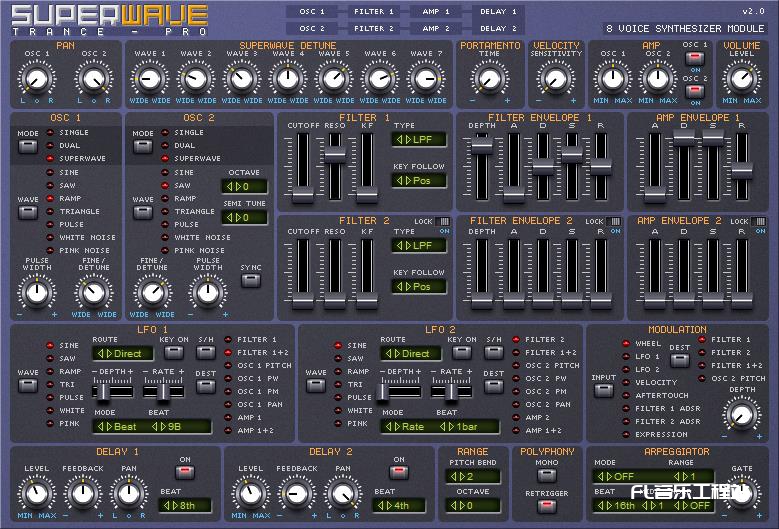Open the OSC 2 tab
The height and width of the screenshot is (529, 779).
[312, 28]
